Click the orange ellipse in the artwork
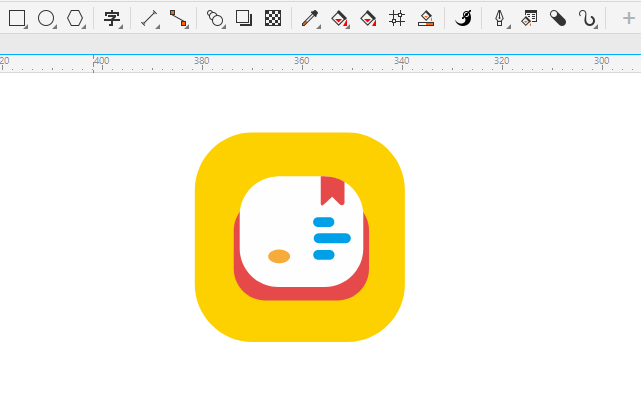 click(279, 256)
